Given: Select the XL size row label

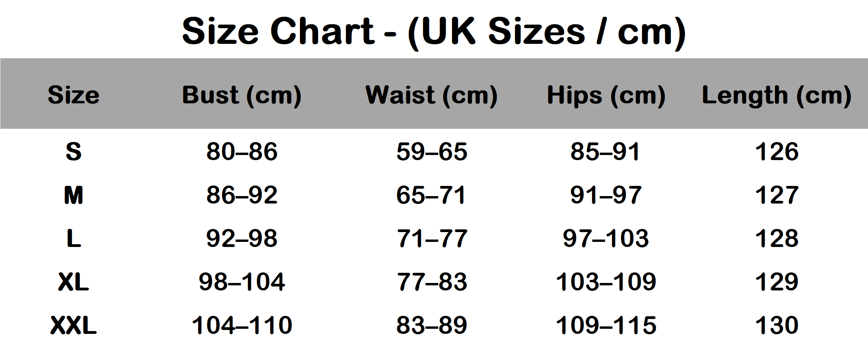Looking at the screenshot, I should (x=74, y=282).
